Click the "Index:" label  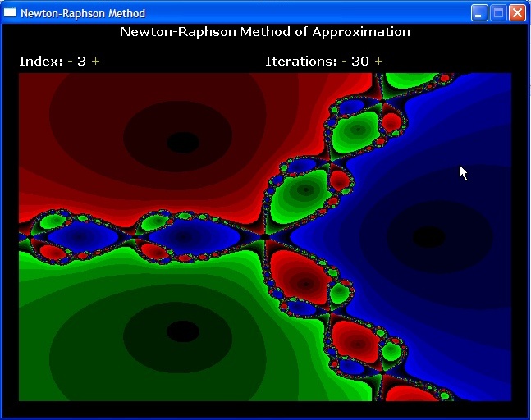point(41,62)
